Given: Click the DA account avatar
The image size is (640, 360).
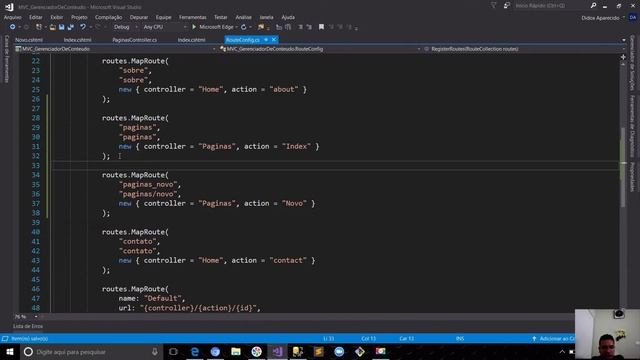Looking at the screenshot, I should click(x=633, y=18).
